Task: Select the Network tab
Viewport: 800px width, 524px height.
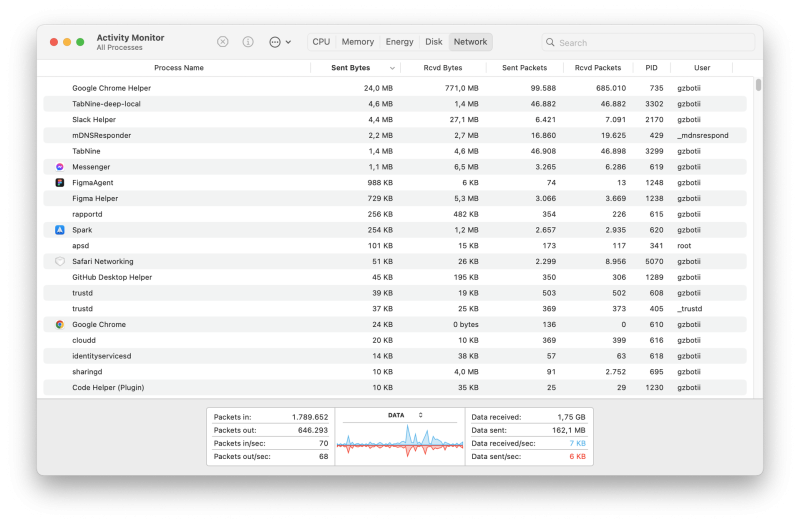Action: pos(470,42)
